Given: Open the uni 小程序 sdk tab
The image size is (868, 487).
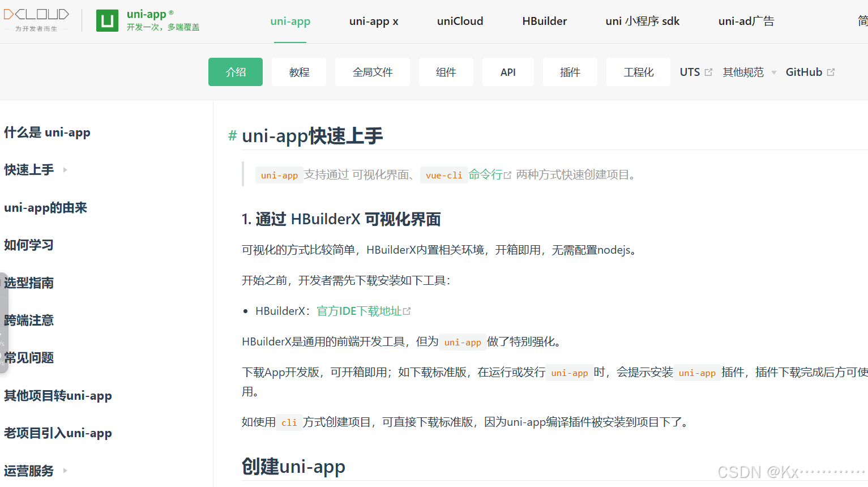Looking at the screenshot, I should (x=642, y=21).
